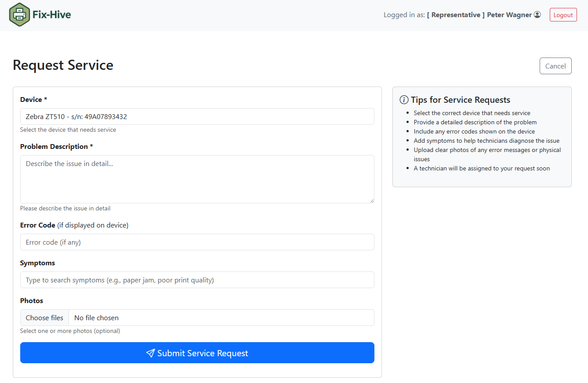The height and width of the screenshot is (383, 588).
Task: Cancel the service request form
Action: pos(555,66)
